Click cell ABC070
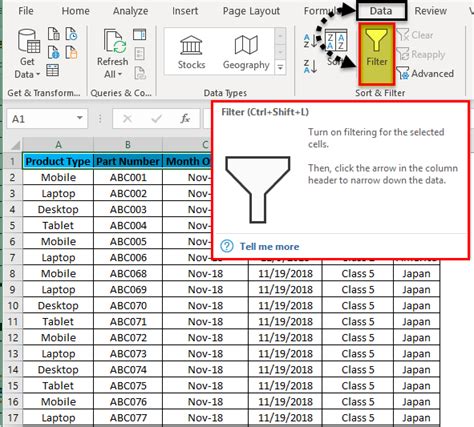Image resolution: width=474 pixels, height=427 pixels. tap(128, 306)
